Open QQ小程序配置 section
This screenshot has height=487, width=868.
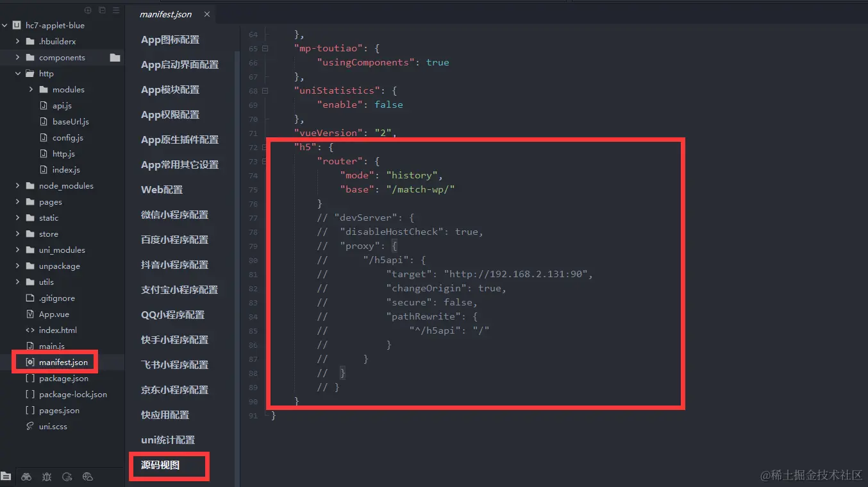point(172,315)
